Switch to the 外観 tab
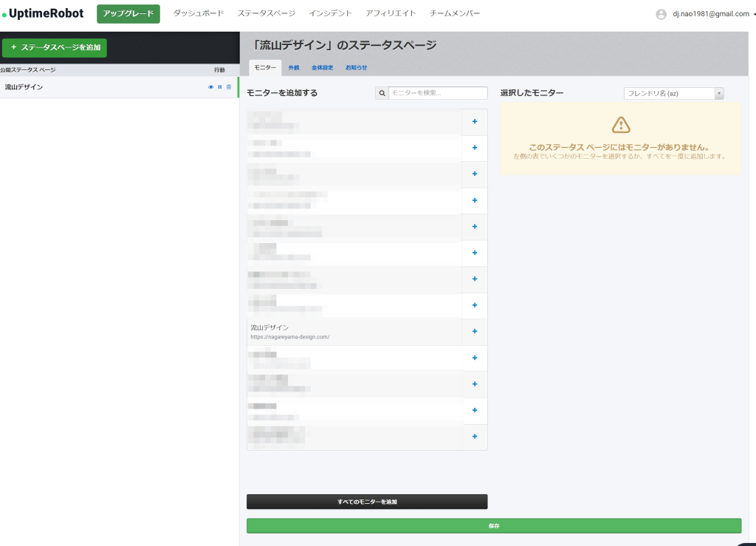The height and width of the screenshot is (546, 756). (x=294, y=68)
